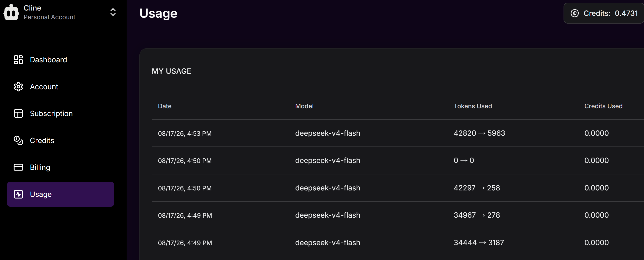Select the row with 0 → 0 tokens
Viewport: 644px width, 260px height.
[398, 161]
